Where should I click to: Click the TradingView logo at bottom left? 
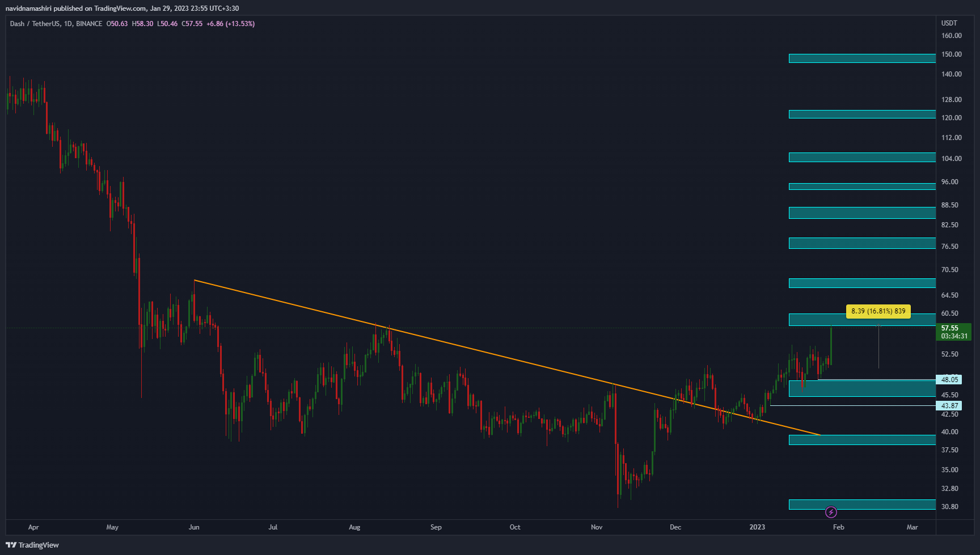(31, 545)
